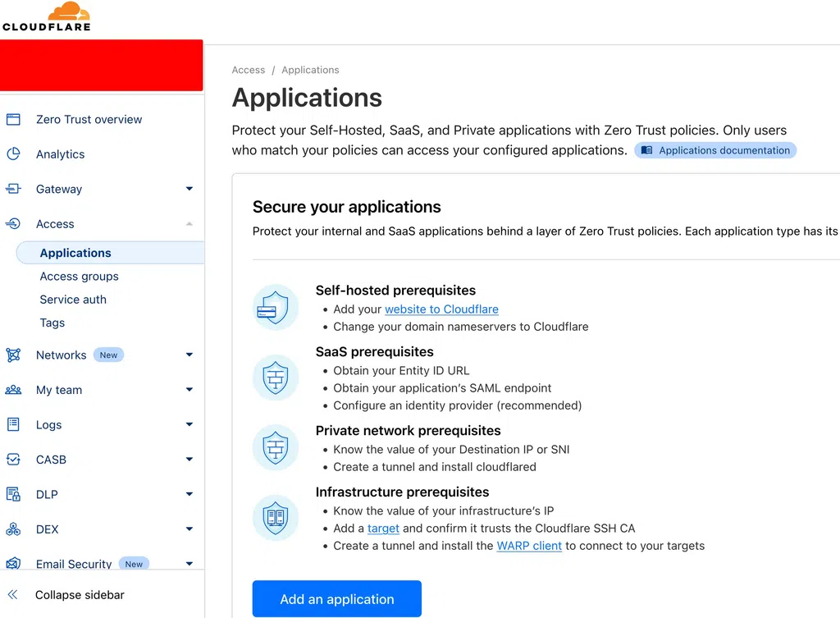
Task: Click the New badge next to Networks
Action: [x=109, y=355]
